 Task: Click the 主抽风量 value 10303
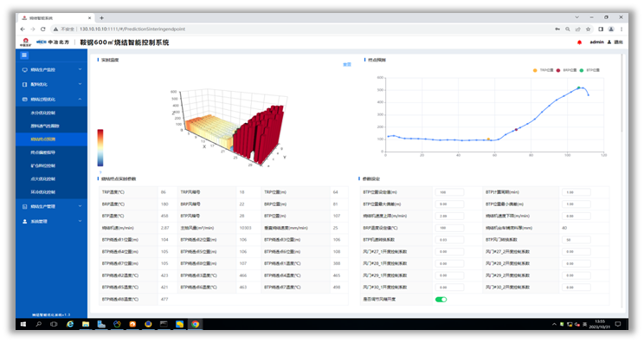pos(245,228)
